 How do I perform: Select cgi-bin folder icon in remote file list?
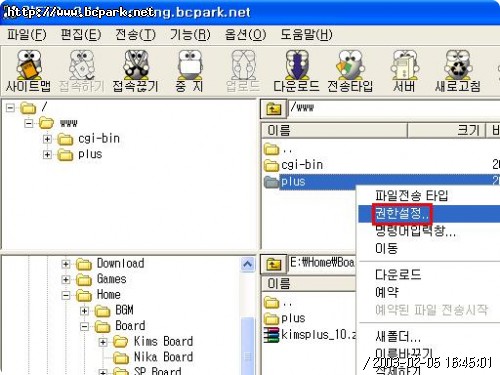tap(271, 165)
